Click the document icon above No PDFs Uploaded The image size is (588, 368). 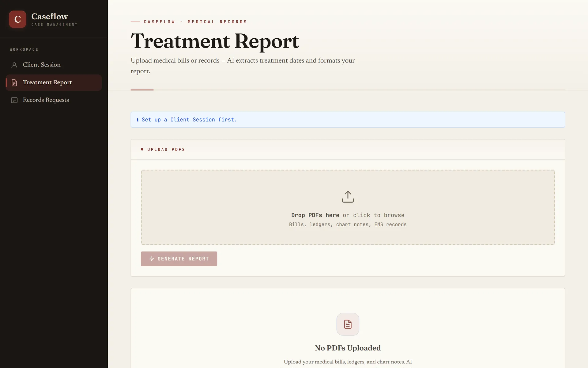click(348, 324)
